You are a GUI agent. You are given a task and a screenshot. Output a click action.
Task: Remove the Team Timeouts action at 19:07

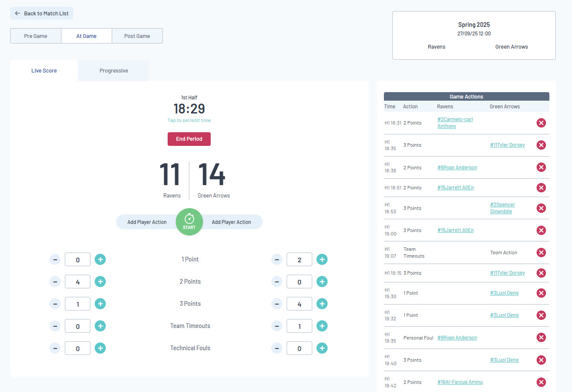541,253
